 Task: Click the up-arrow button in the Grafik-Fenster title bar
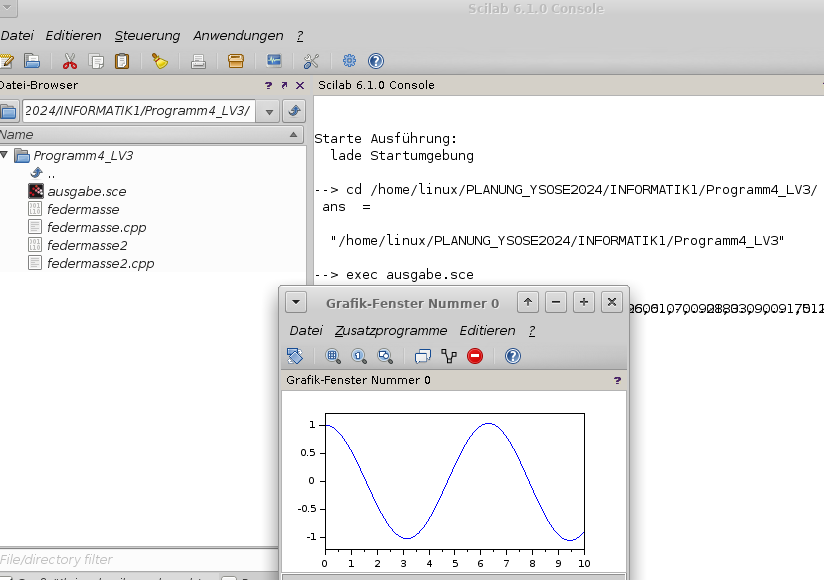coord(528,302)
